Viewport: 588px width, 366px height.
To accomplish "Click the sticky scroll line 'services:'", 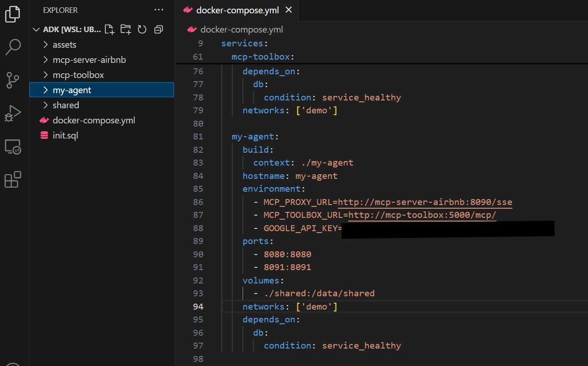I will pos(244,44).
